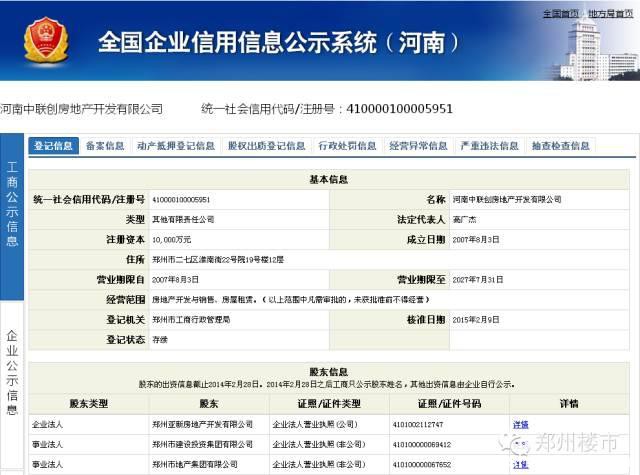Viewport: 640px width, 475px height.
Task: Click 核准日期 value 2015年2月9日
Action: tap(476, 320)
